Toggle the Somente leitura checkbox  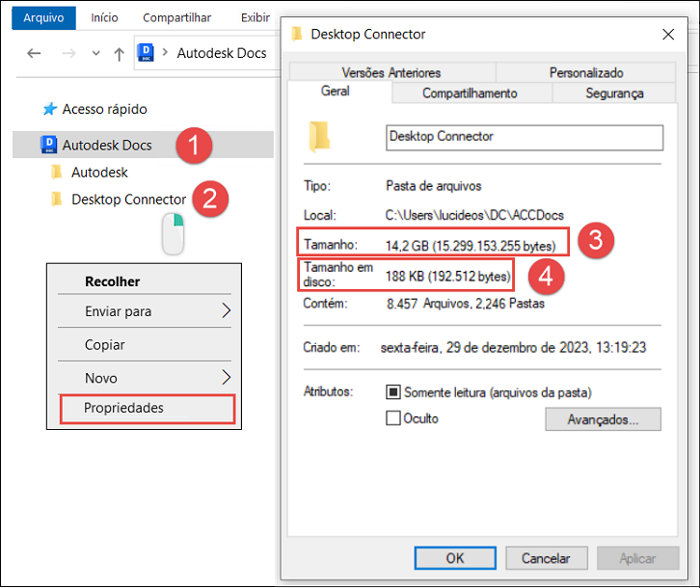coord(392,392)
